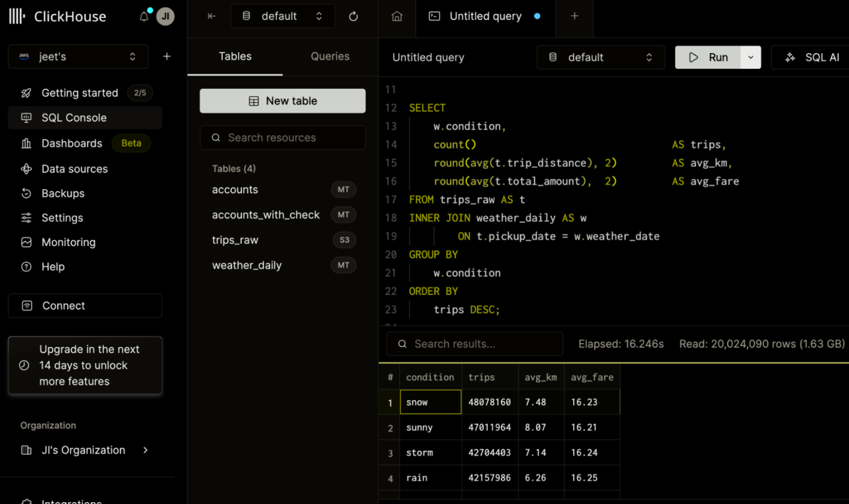This screenshot has height=504, width=849.
Task: Click the notifications bell icon
Action: point(144,17)
